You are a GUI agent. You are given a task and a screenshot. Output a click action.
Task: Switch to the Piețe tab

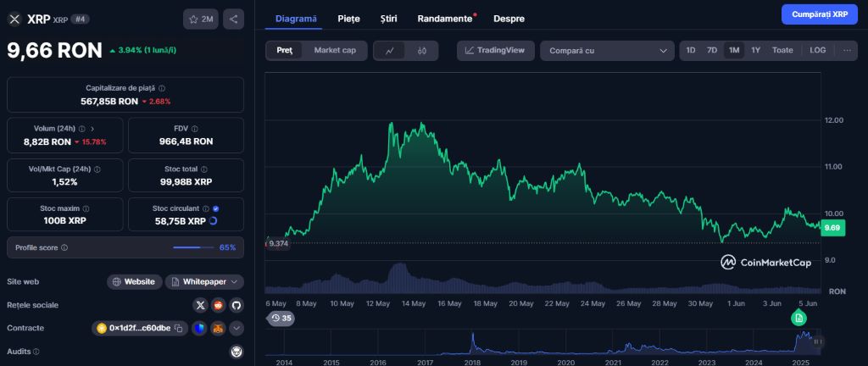[x=348, y=18]
